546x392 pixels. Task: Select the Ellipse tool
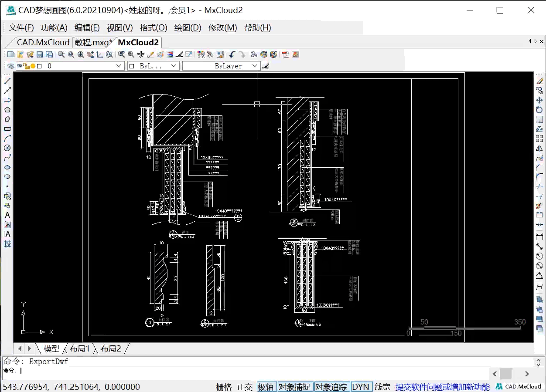[x=7, y=167]
